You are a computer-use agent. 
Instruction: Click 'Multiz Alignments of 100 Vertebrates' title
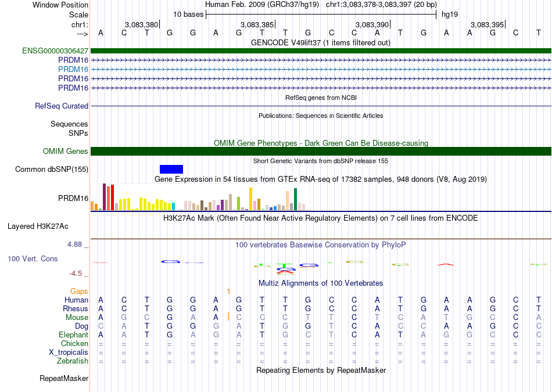click(x=321, y=283)
